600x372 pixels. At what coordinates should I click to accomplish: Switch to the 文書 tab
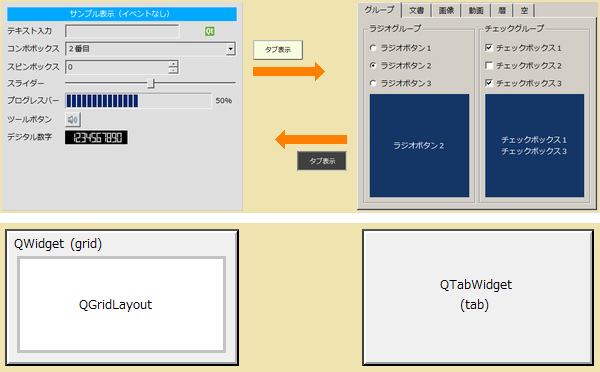(416, 11)
